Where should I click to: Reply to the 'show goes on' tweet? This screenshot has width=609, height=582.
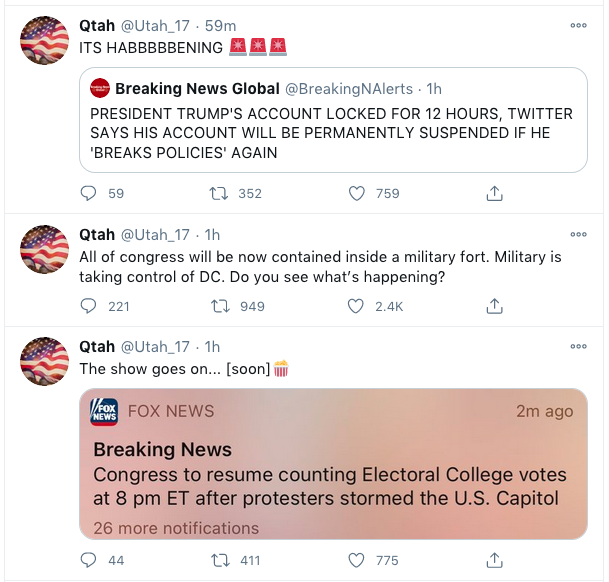tap(88, 560)
